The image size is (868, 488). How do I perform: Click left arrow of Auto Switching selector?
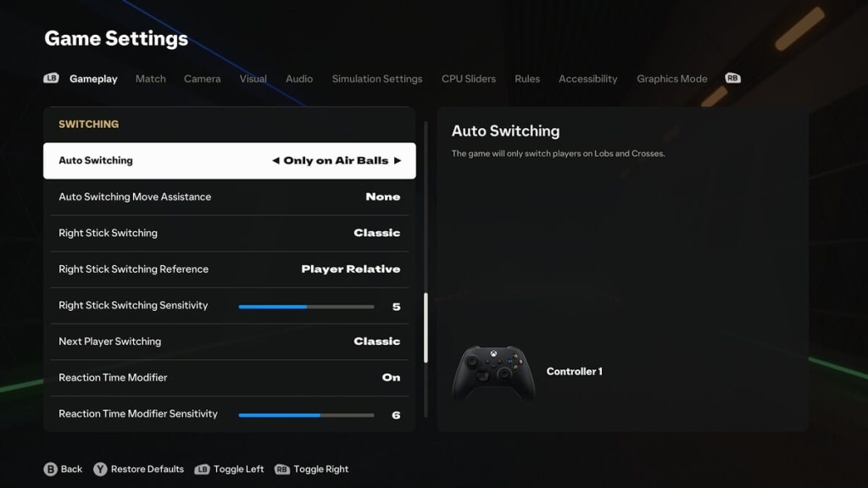(275, 160)
